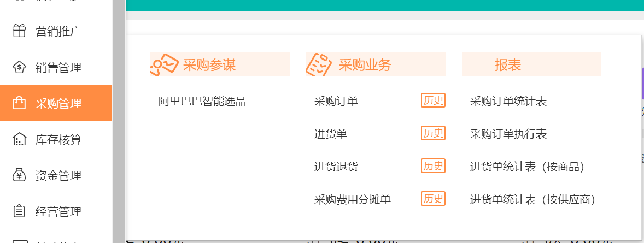Open 阿里巴巴智能选品
Image resolution: width=644 pixels, height=243 pixels.
202,101
